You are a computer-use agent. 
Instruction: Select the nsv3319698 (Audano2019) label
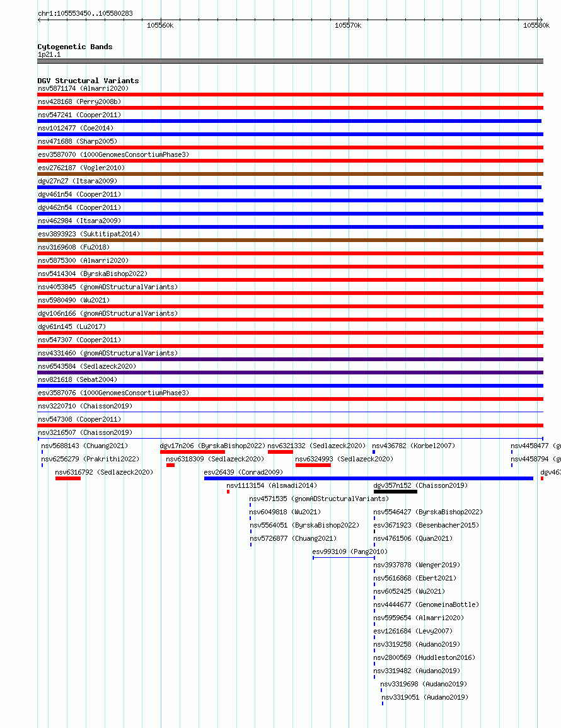tap(424, 684)
